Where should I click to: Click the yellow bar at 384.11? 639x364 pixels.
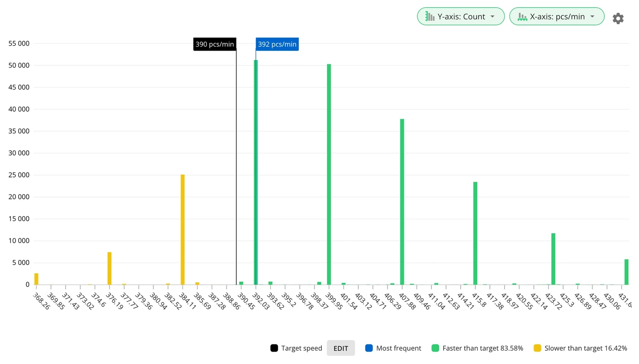click(183, 229)
